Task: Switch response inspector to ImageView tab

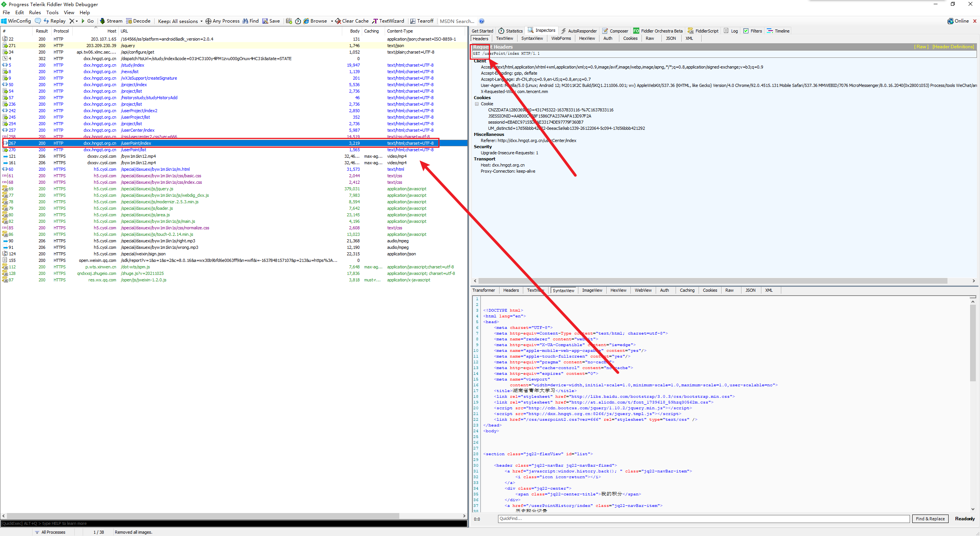Action: click(592, 290)
